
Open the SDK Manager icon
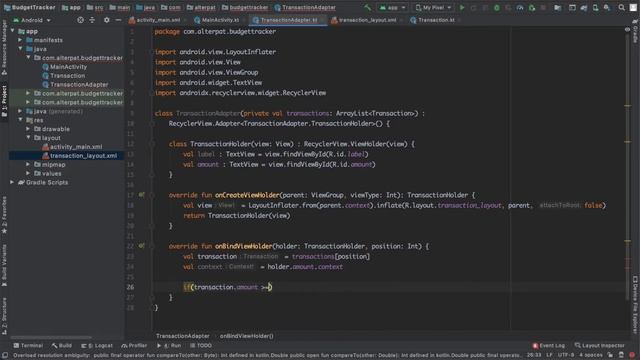tap(607, 7)
